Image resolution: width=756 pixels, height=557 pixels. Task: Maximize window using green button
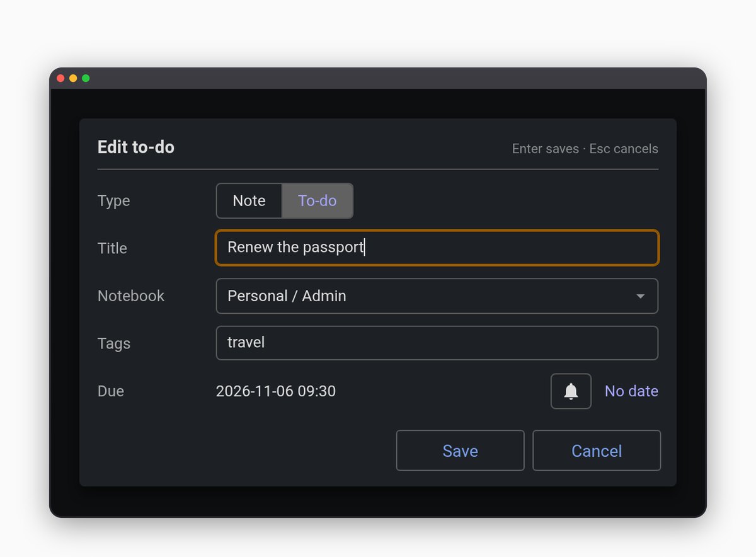coord(86,78)
